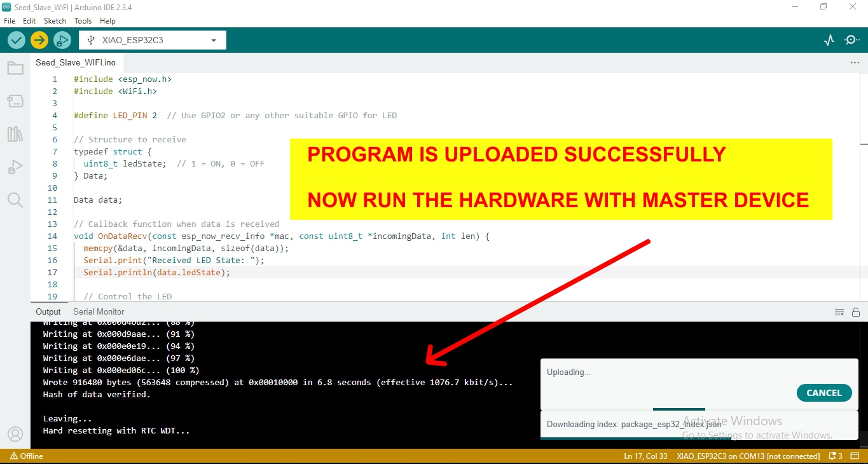Click the 'Data data;' declaration line
This screenshot has width=868, height=464.
[98, 200]
